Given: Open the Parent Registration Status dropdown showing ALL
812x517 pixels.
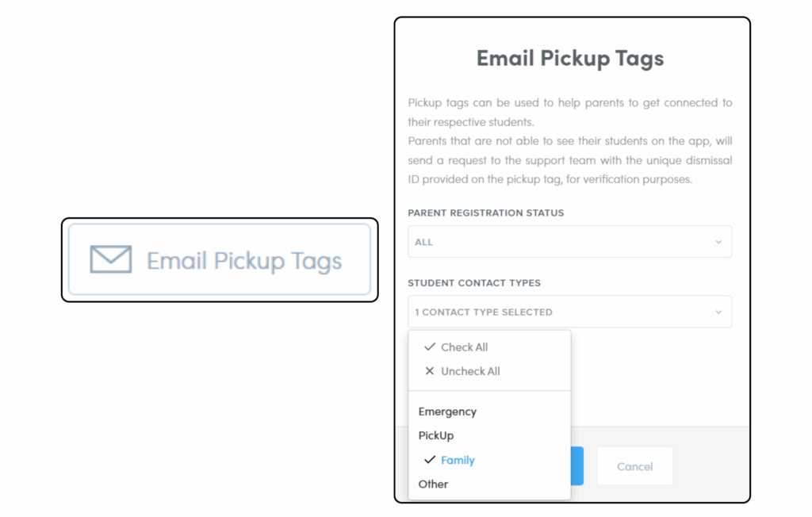Looking at the screenshot, I should tap(569, 242).
